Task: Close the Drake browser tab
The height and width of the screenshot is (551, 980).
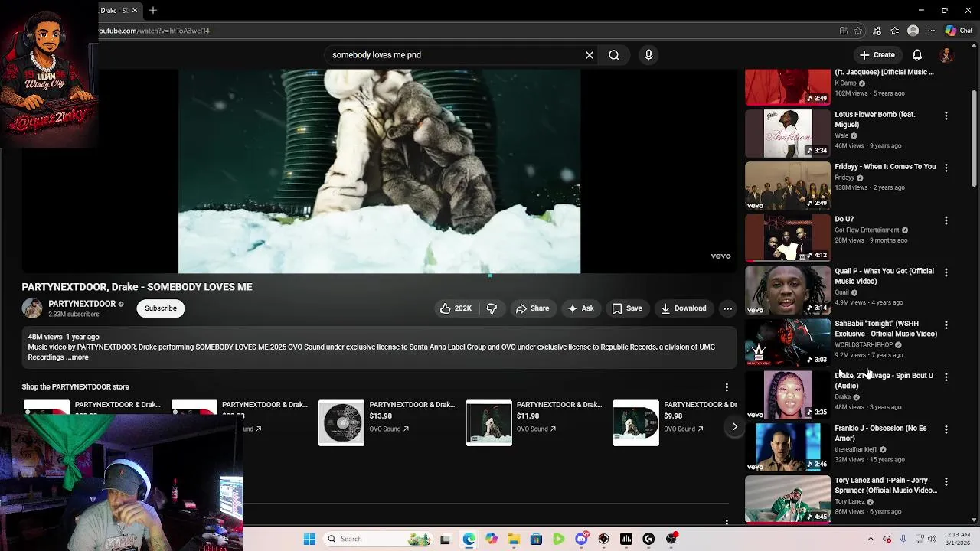Action: point(134,11)
